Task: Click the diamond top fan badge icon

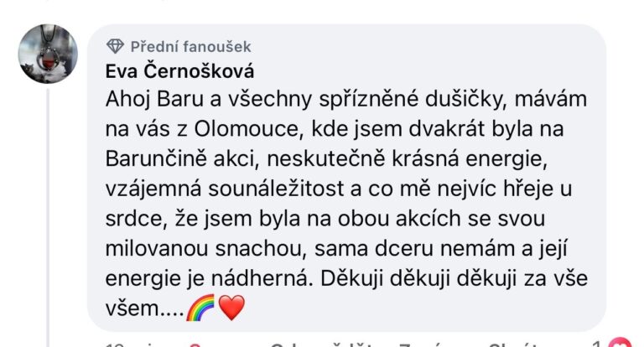Action: 115,47
